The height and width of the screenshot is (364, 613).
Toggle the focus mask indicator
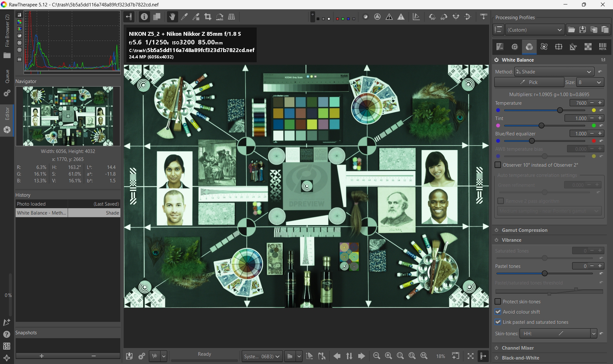(x=377, y=17)
